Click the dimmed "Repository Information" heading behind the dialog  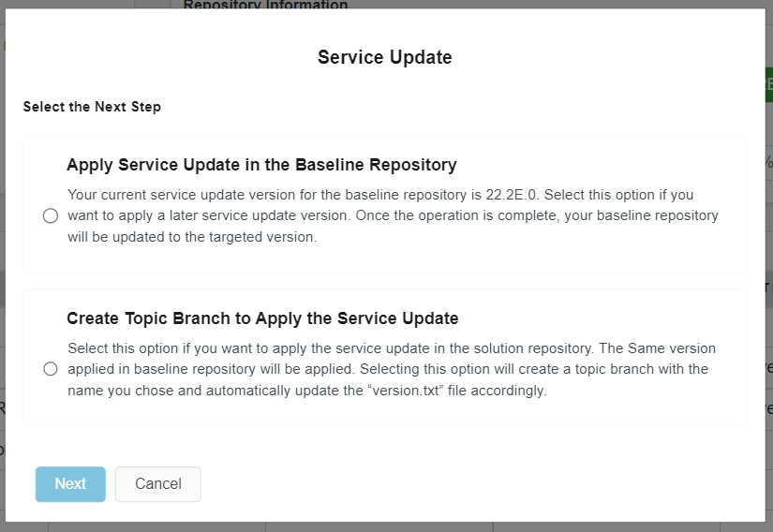click(x=265, y=6)
